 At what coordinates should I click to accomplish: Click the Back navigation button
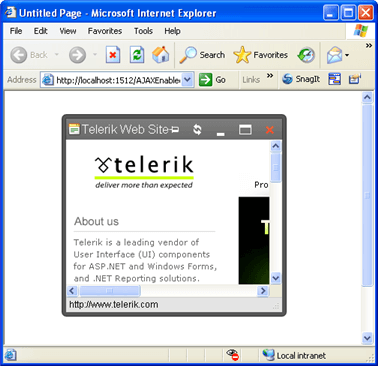[29, 55]
